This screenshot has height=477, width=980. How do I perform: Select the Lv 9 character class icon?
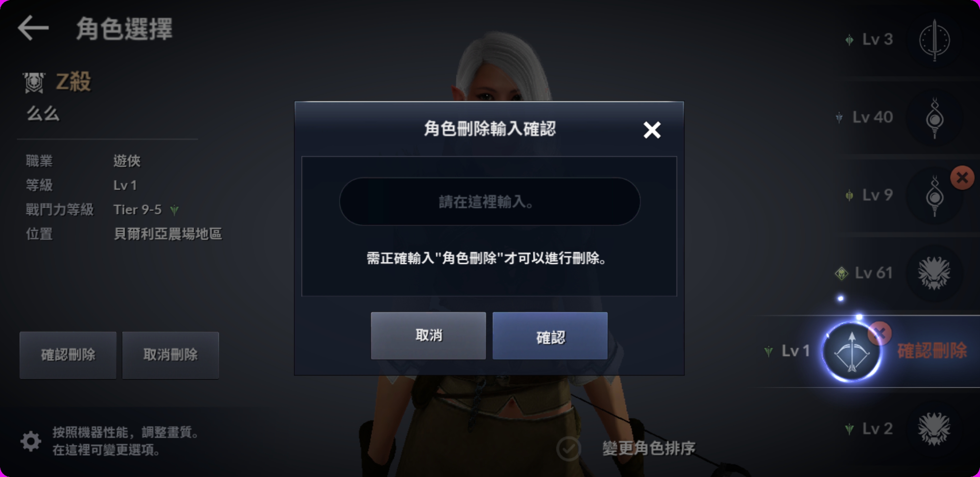tap(934, 196)
